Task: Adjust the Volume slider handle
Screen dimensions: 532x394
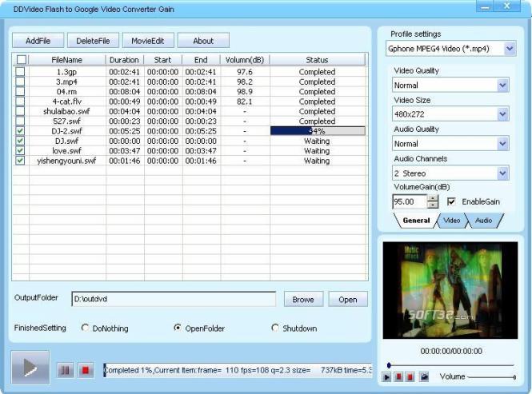Action: (514, 377)
